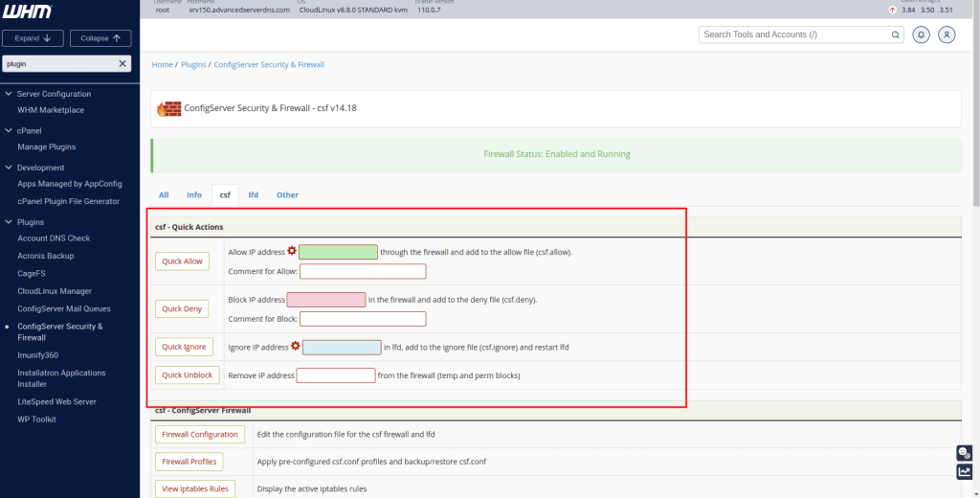Open the statistics chart icon at bottom right
Image resolution: width=980 pixels, height=498 pixels.
965,472
